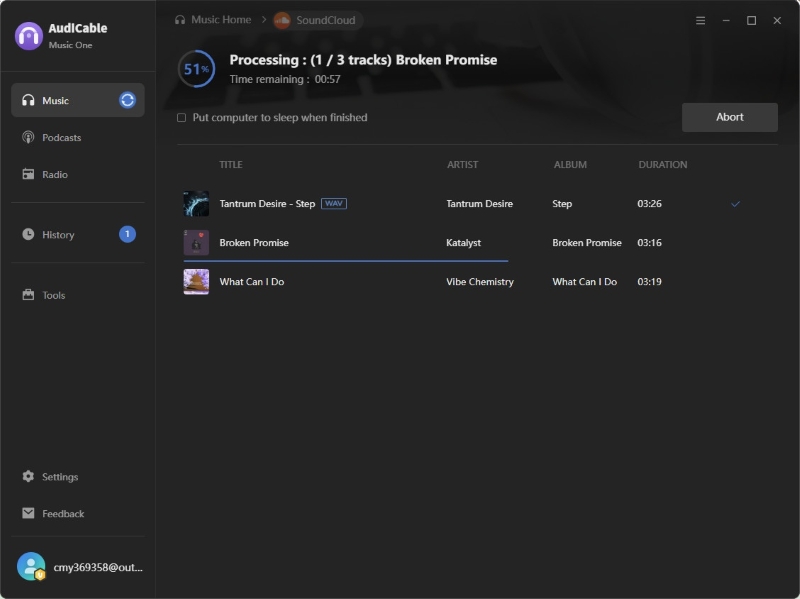Click duration 03:16
800x599 pixels.
(x=649, y=242)
